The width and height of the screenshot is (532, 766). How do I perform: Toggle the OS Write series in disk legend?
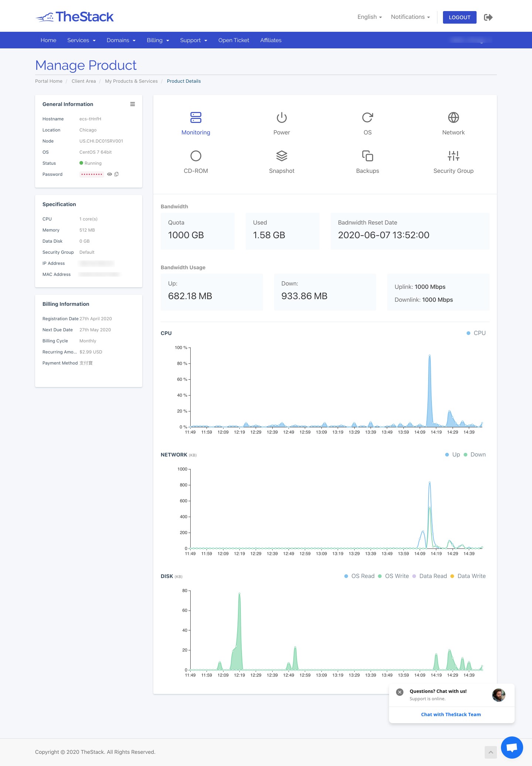tap(393, 576)
